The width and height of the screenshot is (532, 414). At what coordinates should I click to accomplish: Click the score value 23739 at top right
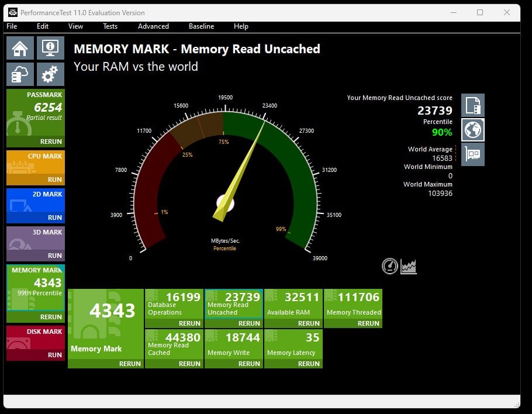[434, 111]
